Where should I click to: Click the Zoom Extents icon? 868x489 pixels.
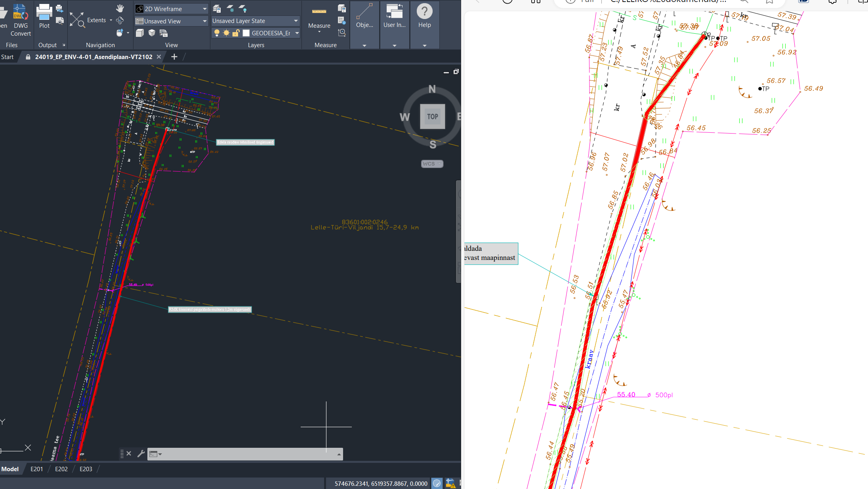77,20
